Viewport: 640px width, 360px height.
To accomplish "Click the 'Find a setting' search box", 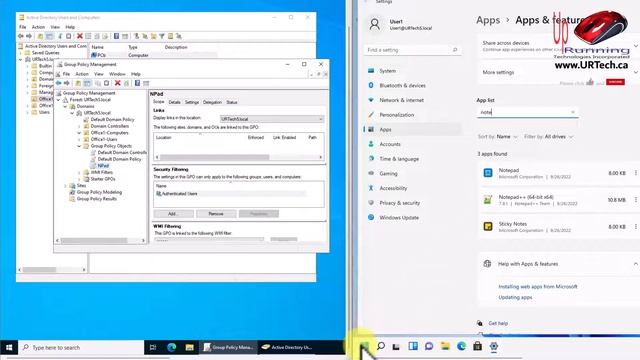I will 412,50.
